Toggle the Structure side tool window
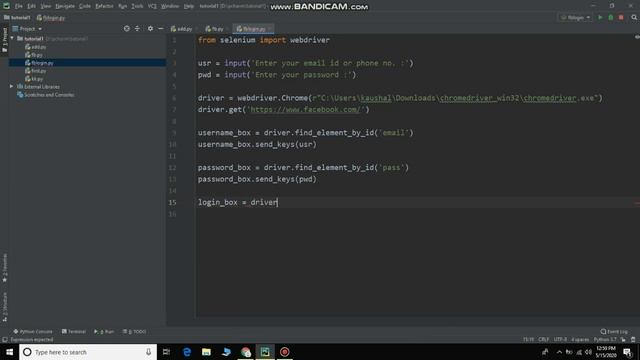The height and width of the screenshot is (360, 640). 4,307
